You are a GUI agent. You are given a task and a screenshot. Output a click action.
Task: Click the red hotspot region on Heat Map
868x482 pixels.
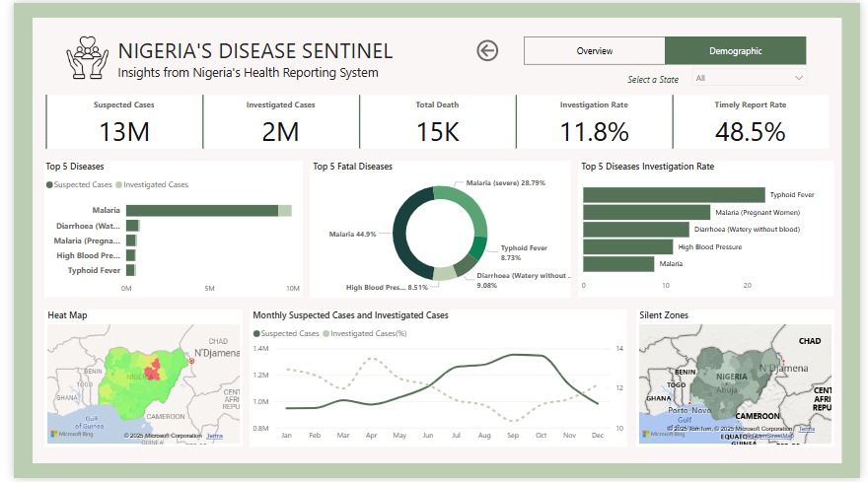(153, 369)
